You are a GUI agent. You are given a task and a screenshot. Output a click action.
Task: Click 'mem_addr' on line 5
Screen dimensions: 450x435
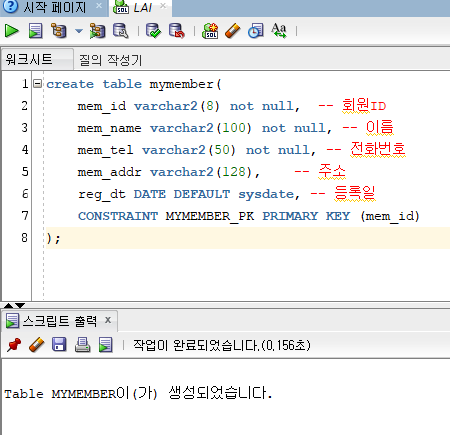tap(109, 173)
